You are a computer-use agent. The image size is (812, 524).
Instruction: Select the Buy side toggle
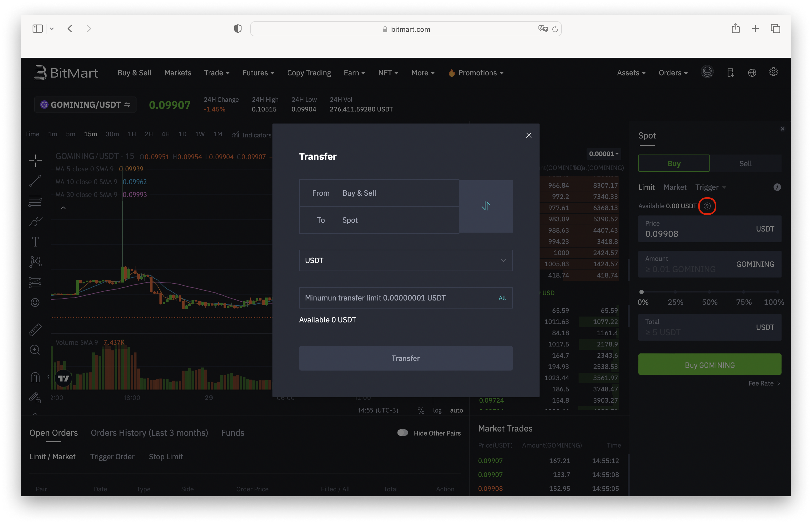674,164
